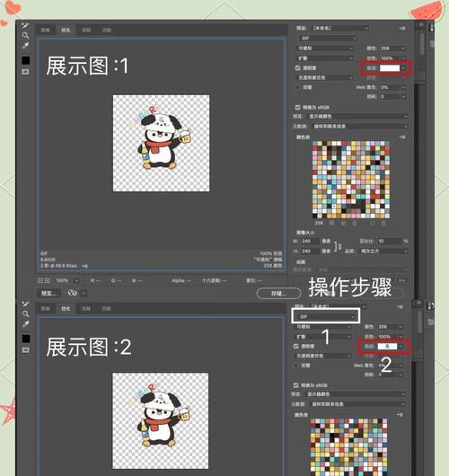Click black eyedropper color swatch in lower dialog
The height and width of the screenshot is (476, 449).
tap(25, 339)
